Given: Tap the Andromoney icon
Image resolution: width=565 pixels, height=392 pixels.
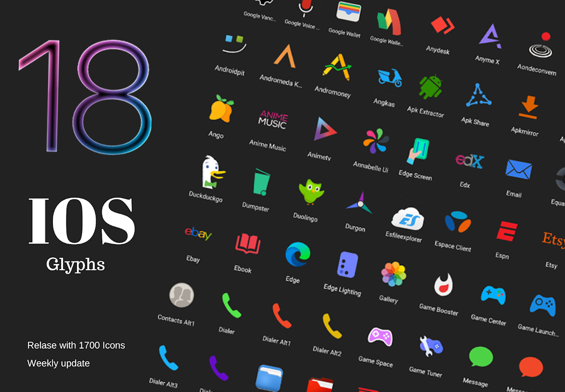Looking at the screenshot, I should [337, 67].
